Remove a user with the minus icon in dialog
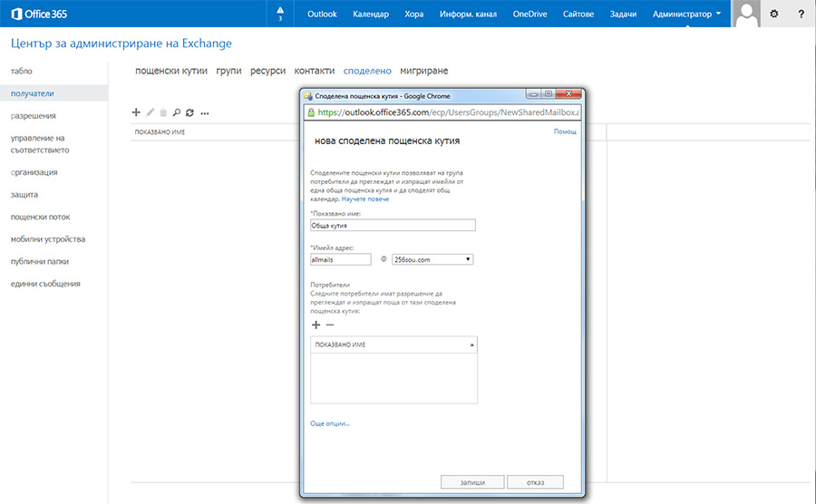 coord(330,325)
